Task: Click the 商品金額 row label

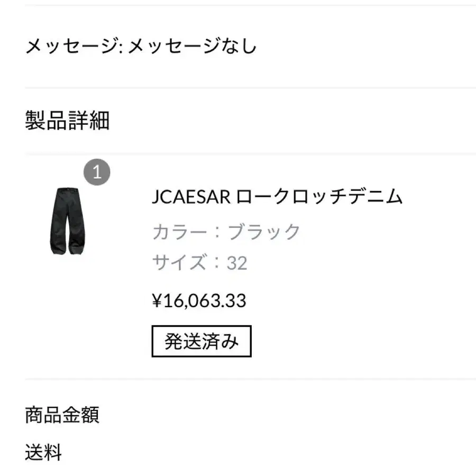Action: coord(62,415)
